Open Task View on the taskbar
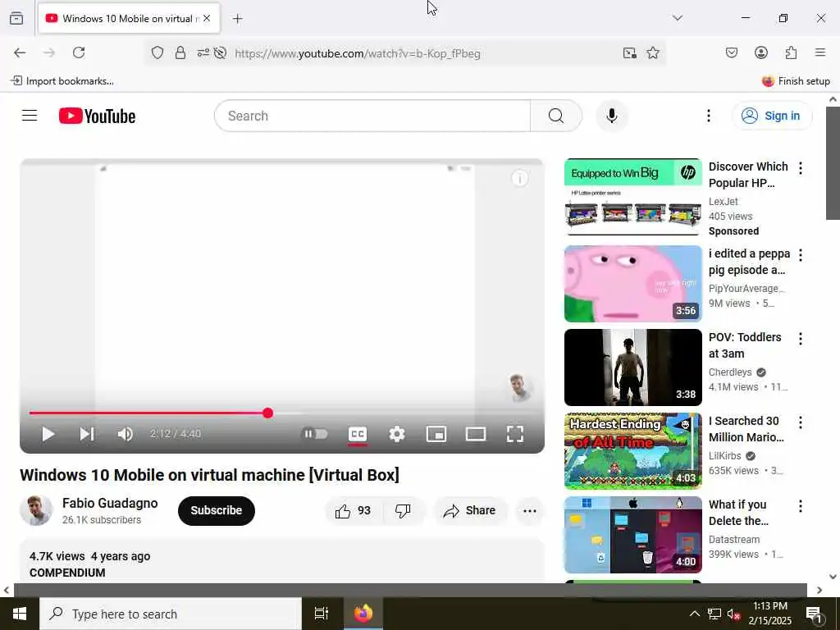Screen dimensions: 840x630 pyautogui.click(x=321, y=614)
